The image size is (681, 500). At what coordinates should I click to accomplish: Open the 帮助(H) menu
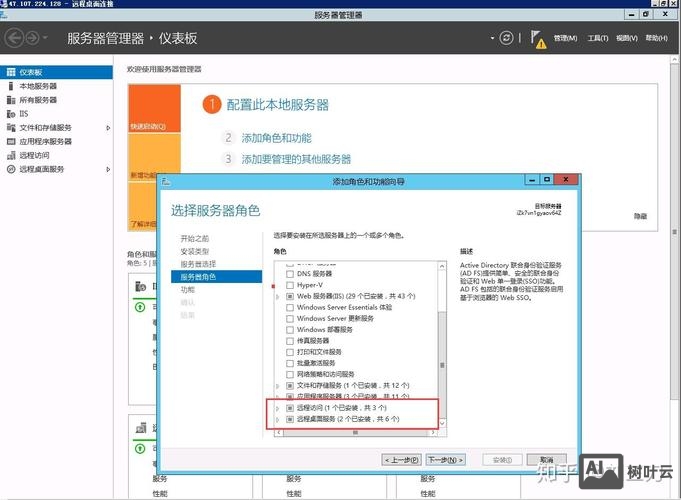coord(656,38)
